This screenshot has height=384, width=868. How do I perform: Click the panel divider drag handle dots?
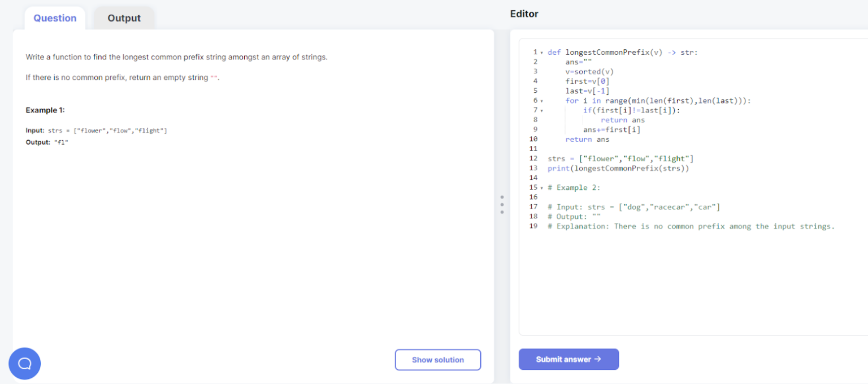[502, 204]
